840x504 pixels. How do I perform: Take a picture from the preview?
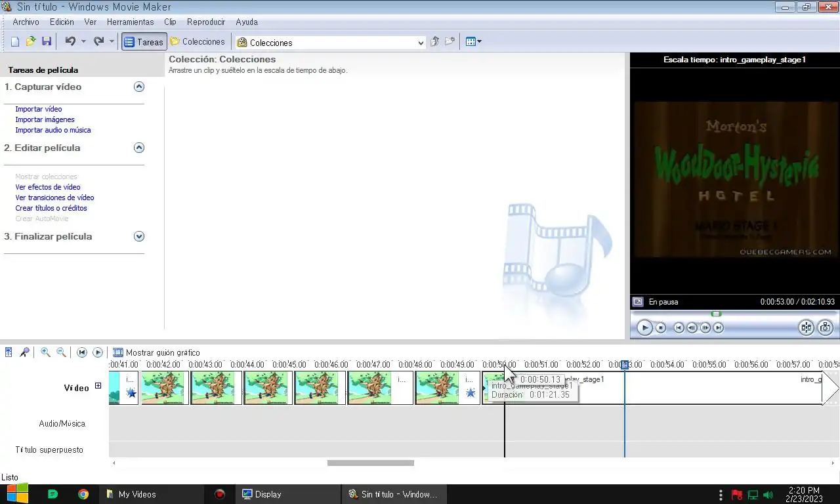point(826,327)
